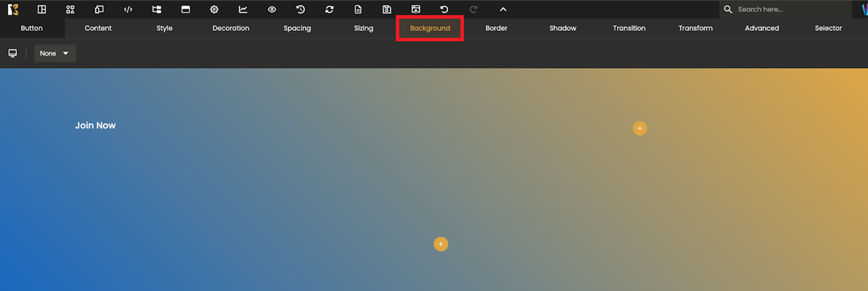
Task: Open the None dropdown
Action: coord(55,54)
